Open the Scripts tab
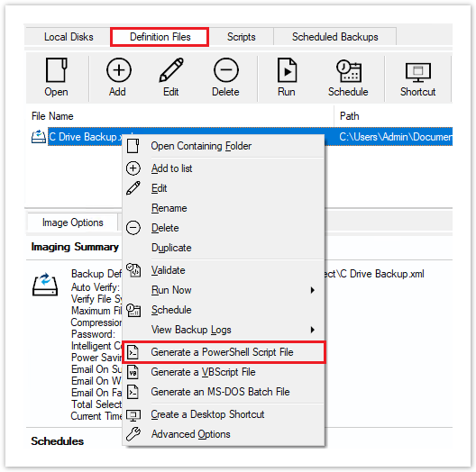The height and width of the screenshot is (472, 476). 242,37
